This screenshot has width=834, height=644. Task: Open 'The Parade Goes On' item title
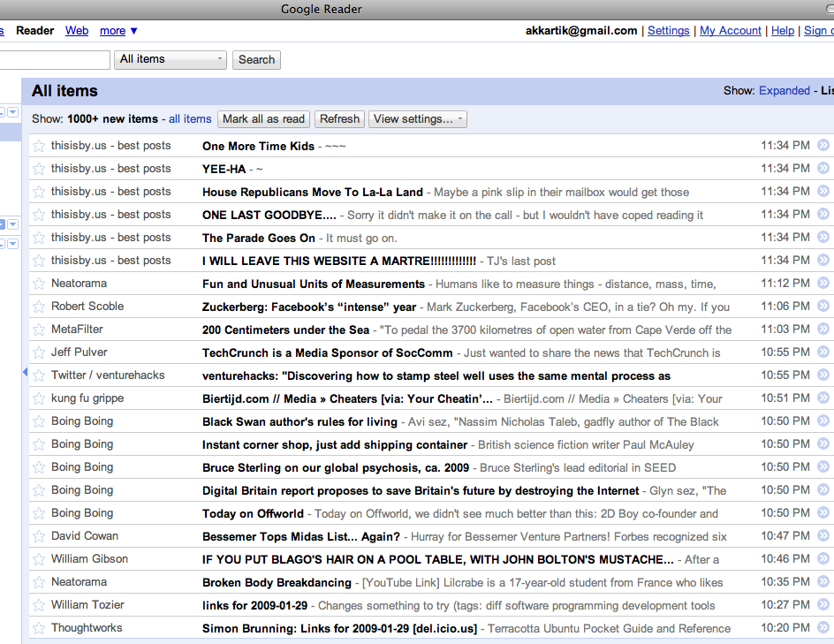coord(259,238)
